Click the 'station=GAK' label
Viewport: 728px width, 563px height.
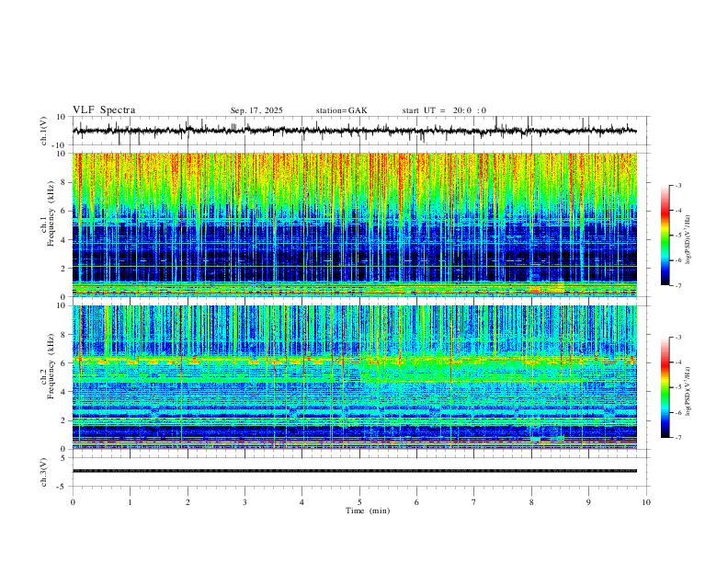pos(341,110)
